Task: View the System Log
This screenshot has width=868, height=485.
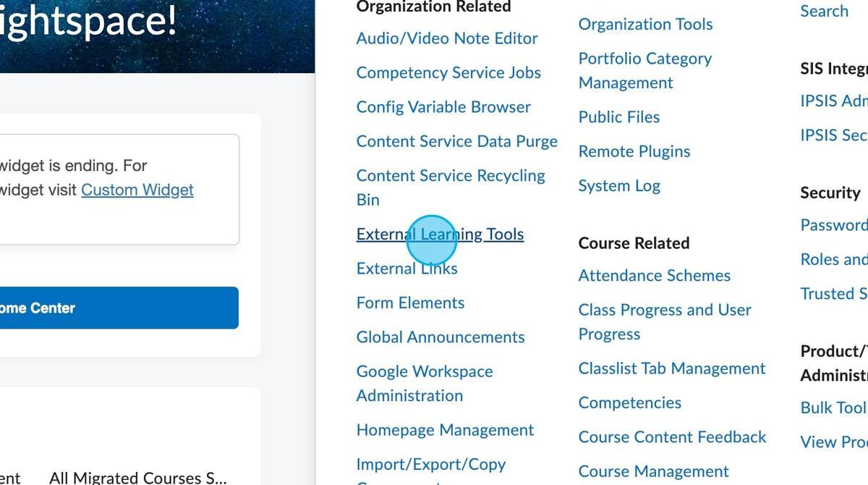Action: click(x=618, y=185)
